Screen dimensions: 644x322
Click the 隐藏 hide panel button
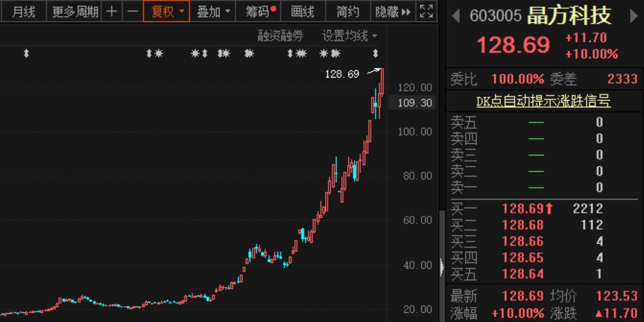[393, 12]
